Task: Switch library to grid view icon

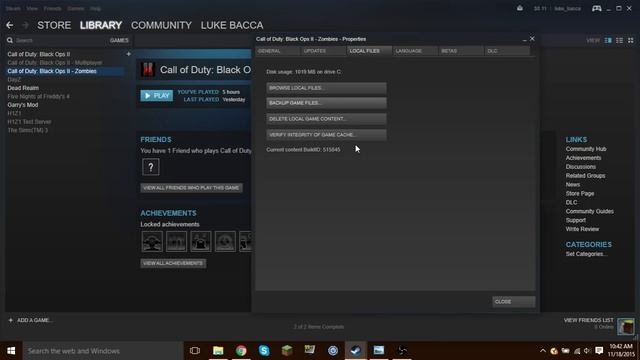Action: coord(631,40)
